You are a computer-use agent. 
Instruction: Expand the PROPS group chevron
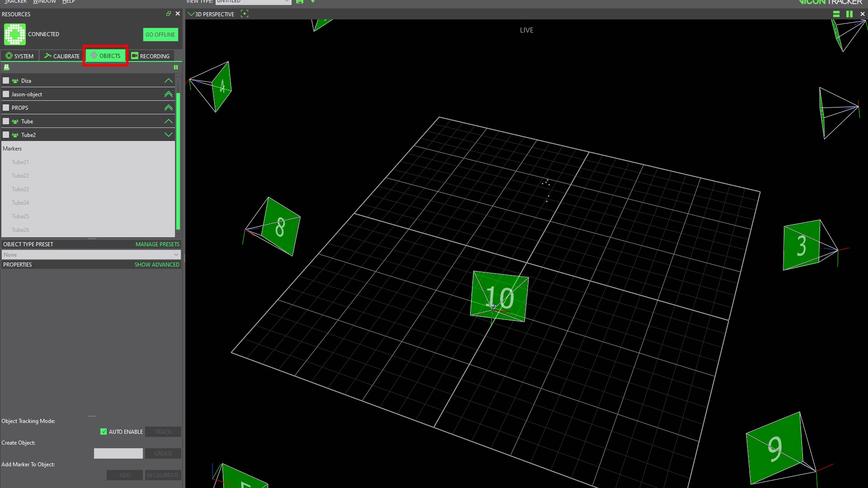point(168,108)
